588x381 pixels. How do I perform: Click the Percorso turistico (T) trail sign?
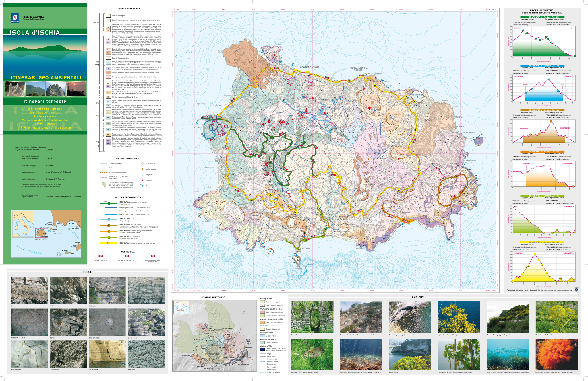click(x=100, y=256)
